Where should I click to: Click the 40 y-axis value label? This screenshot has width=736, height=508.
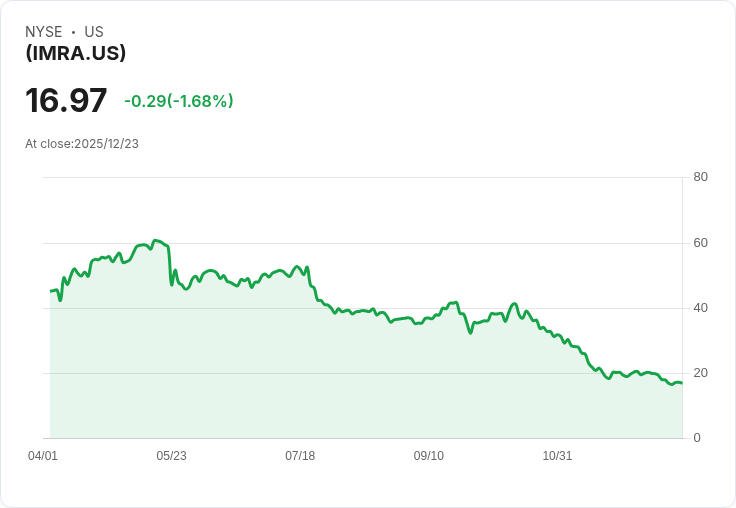click(x=700, y=308)
